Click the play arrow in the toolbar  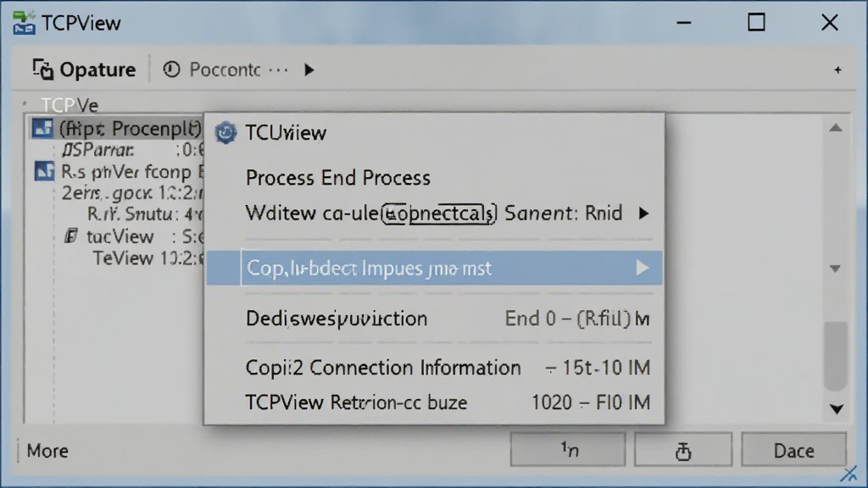pyautogui.click(x=309, y=69)
